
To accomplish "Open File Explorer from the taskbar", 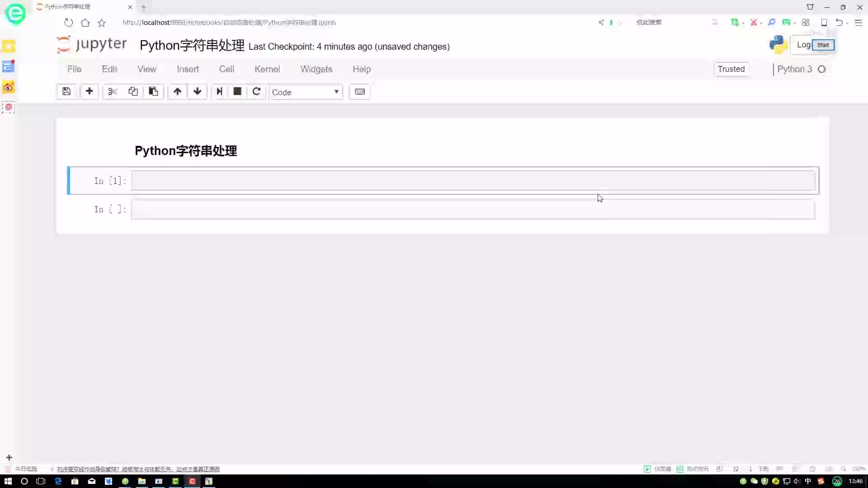I will [142, 481].
